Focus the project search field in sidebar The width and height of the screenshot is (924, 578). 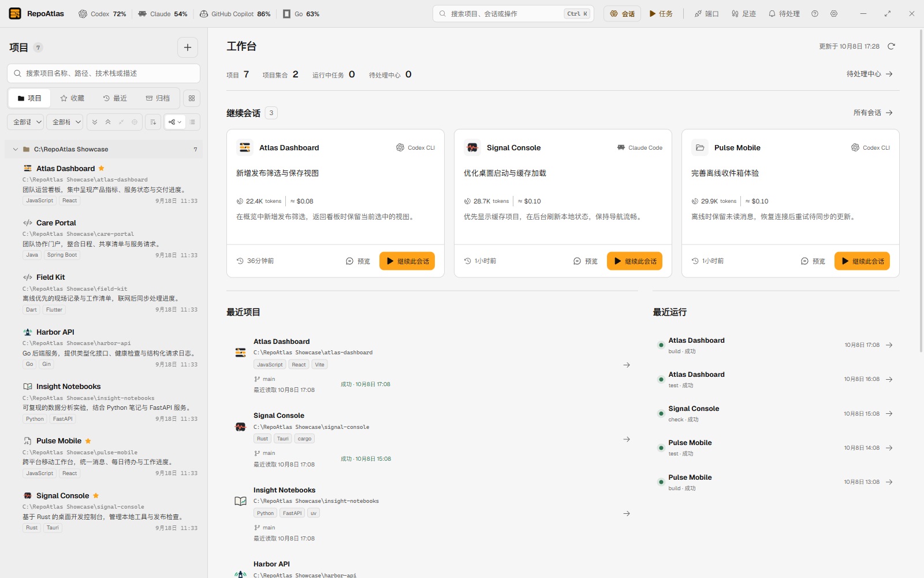click(104, 73)
